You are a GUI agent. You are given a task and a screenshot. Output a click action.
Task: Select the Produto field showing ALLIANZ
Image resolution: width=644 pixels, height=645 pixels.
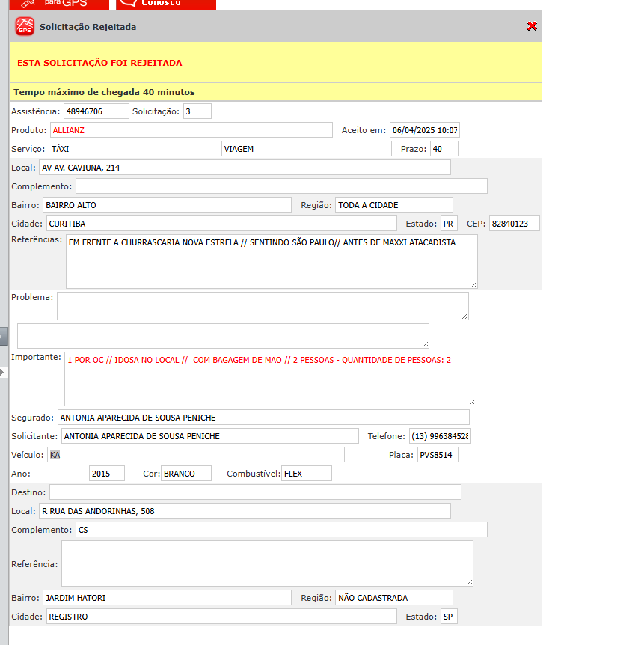click(x=191, y=130)
